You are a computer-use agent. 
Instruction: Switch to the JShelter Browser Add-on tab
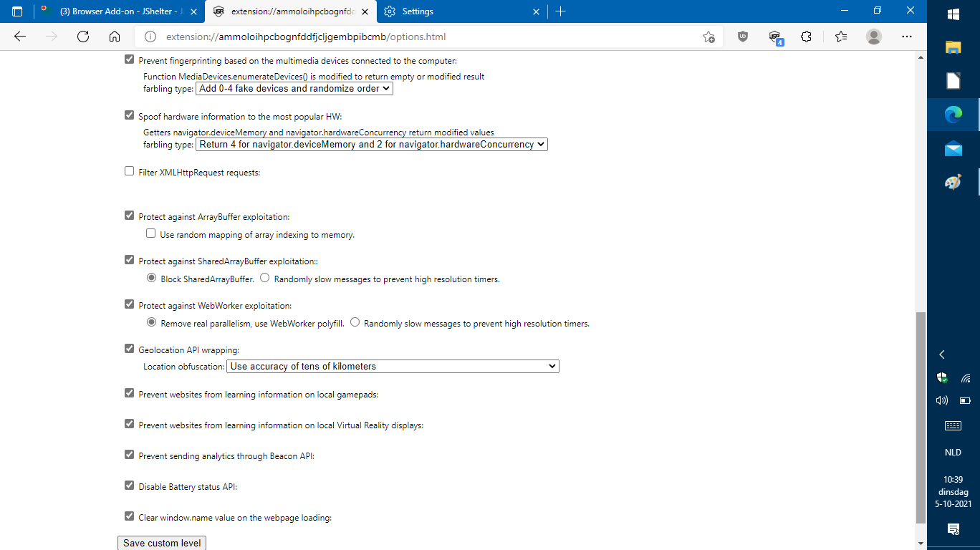click(120, 11)
